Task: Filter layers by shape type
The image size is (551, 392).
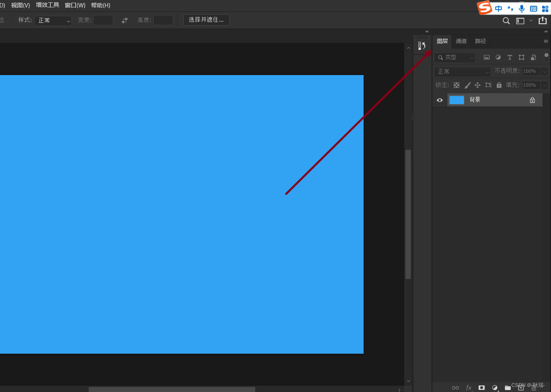Action: tap(522, 57)
